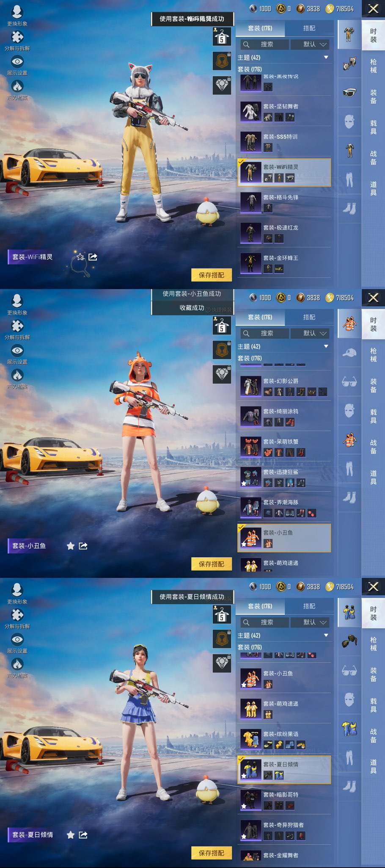Open 活力档案 flame icon in WiFi精灵 screen
The height and width of the screenshot is (868, 385).
click(17, 90)
